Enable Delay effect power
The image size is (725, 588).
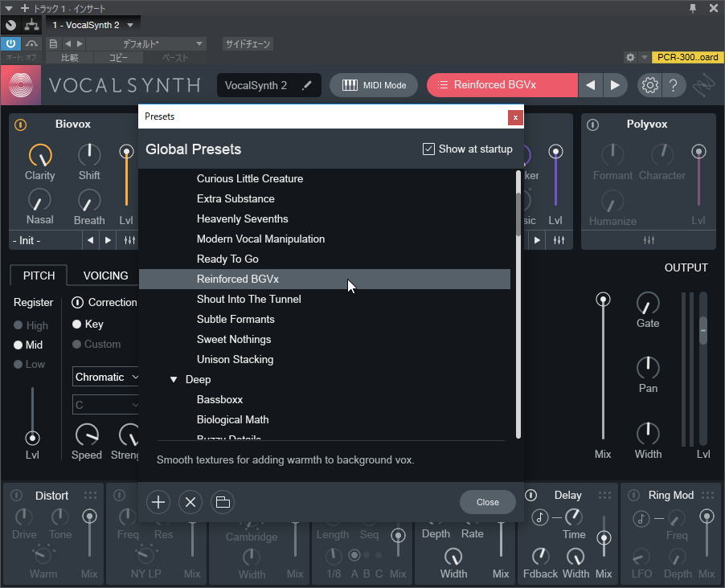530,495
